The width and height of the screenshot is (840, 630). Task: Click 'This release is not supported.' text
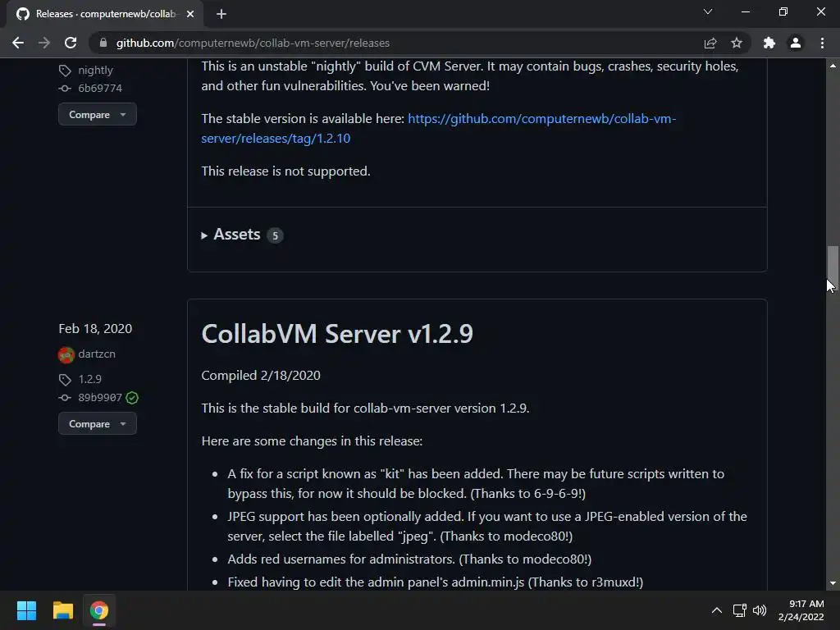click(286, 171)
